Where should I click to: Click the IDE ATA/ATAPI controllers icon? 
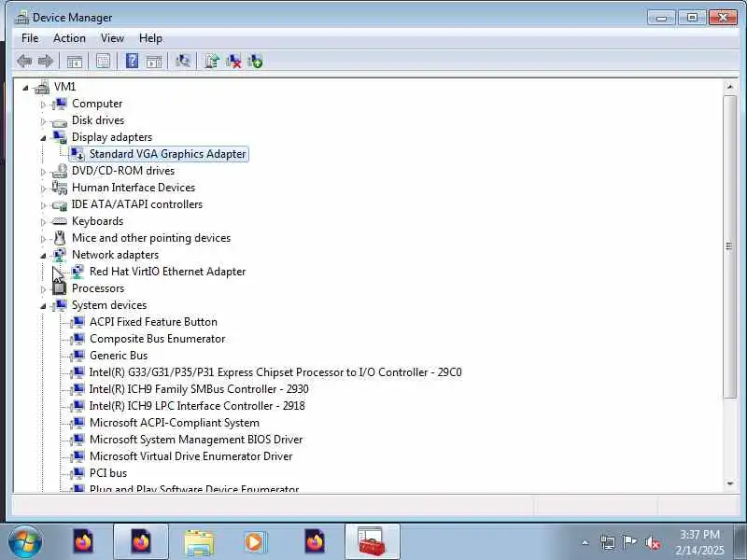click(x=60, y=204)
